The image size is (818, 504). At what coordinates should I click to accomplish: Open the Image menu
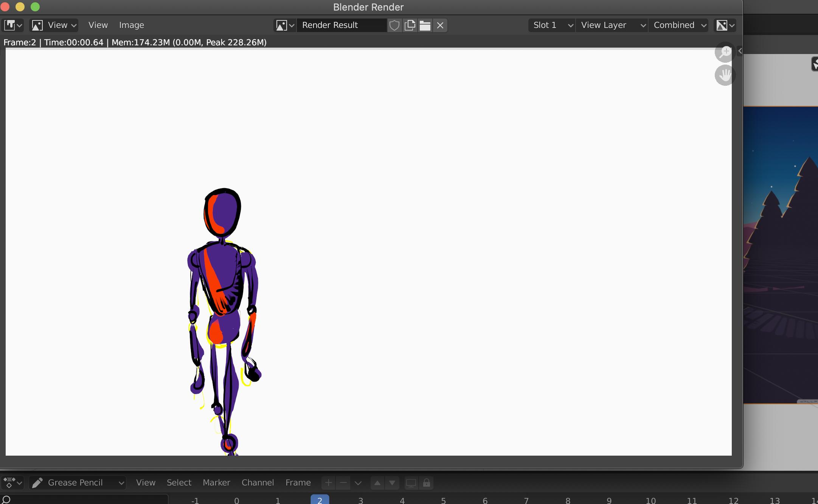(131, 25)
